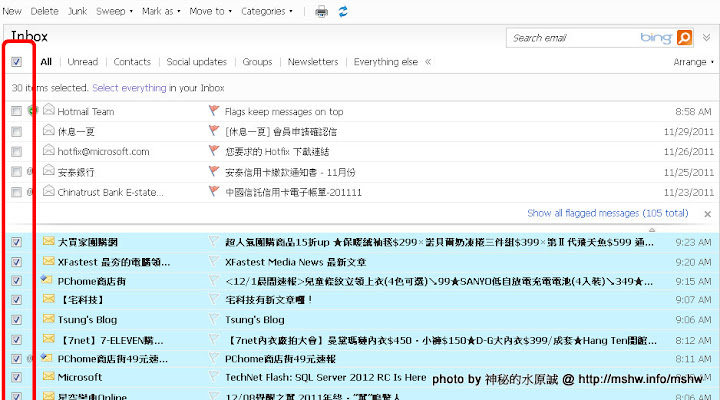The image size is (720, 400).
Task: Click Select everything link
Action: (129, 88)
